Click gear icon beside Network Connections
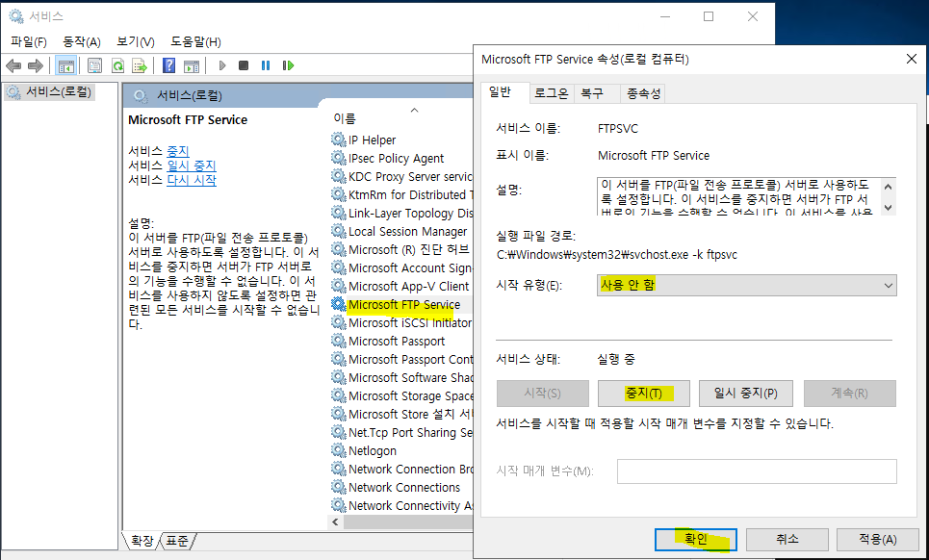 click(x=338, y=487)
